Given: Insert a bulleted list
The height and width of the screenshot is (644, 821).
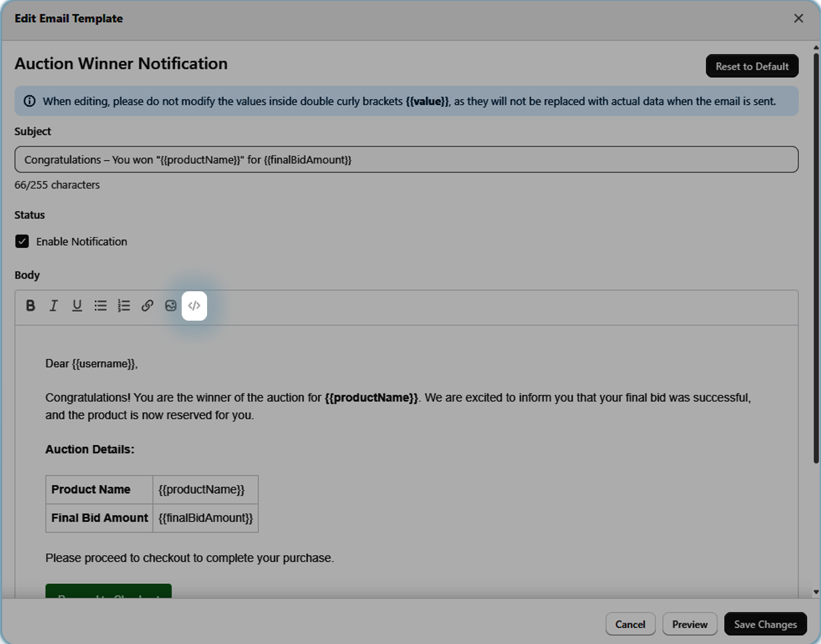Looking at the screenshot, I should (x=100, y=305).
